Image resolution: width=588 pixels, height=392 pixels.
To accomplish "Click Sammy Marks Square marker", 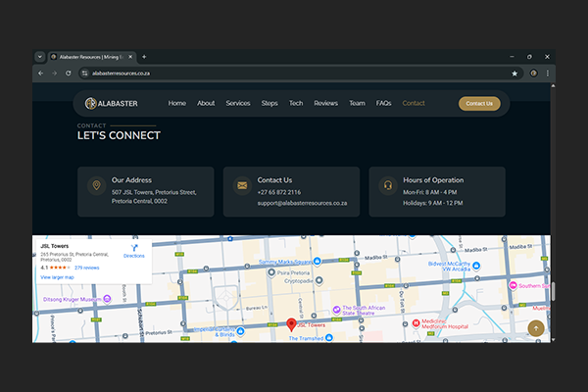I will click(x=318, y=261).
